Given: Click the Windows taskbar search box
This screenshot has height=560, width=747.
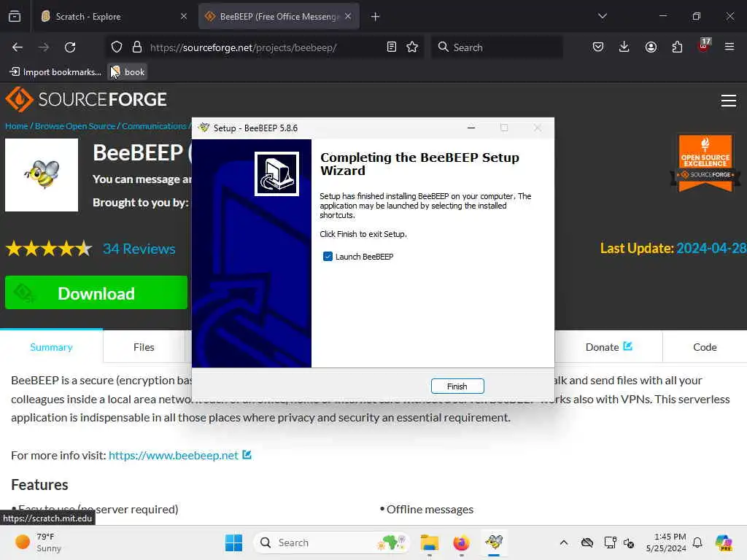Looking at the screenshot, I should [333, 542].
